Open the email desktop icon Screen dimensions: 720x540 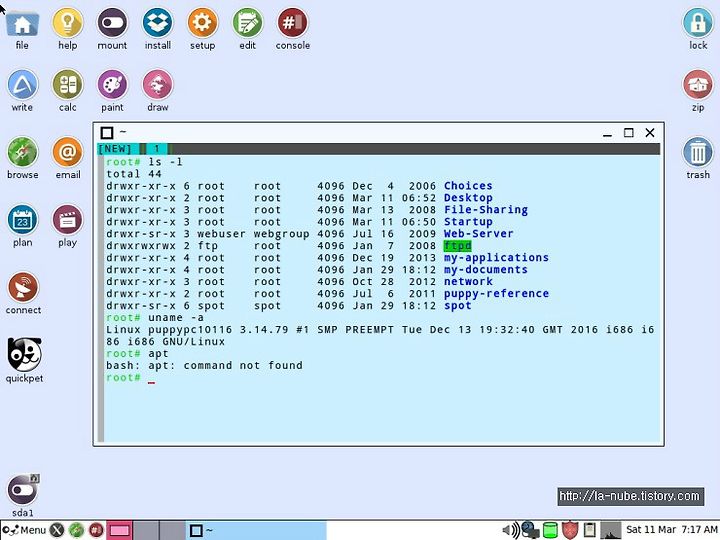[x=68, y=152]
